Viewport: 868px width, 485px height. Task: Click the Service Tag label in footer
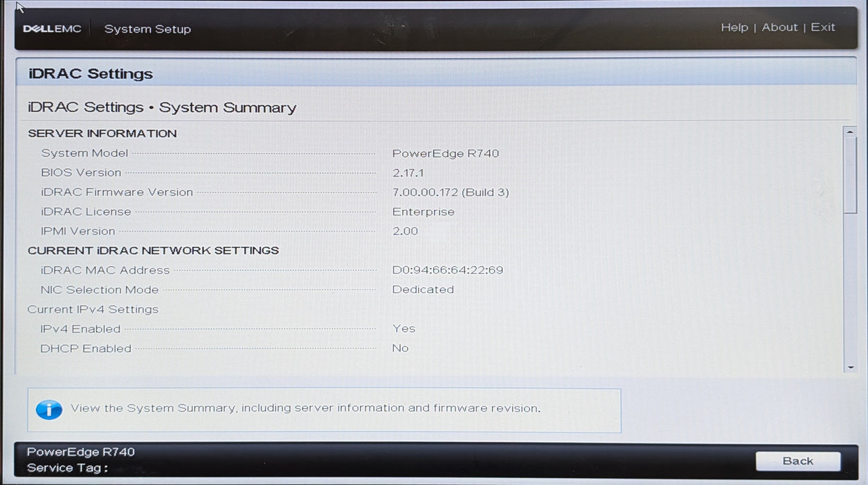point(67,468)
